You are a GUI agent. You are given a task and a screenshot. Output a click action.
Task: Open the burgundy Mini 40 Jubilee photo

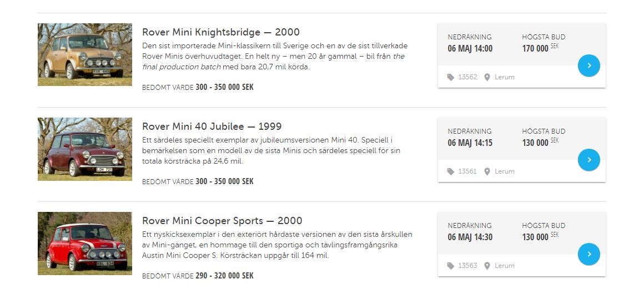click(85, 149)
